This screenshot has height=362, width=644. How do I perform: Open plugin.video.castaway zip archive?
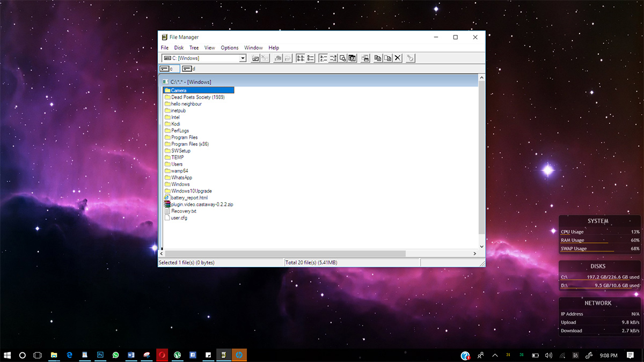pyautogui.click(x=201, y=204)
